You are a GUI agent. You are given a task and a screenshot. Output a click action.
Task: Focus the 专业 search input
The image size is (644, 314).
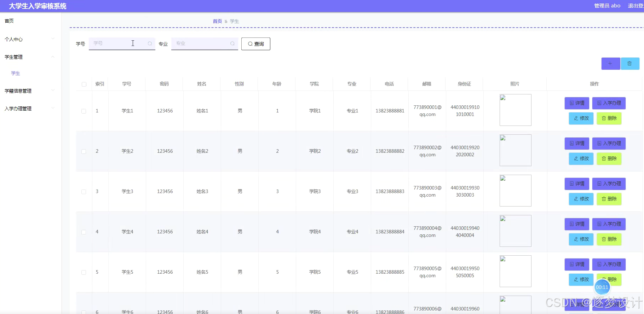click(x=205, y=43)
